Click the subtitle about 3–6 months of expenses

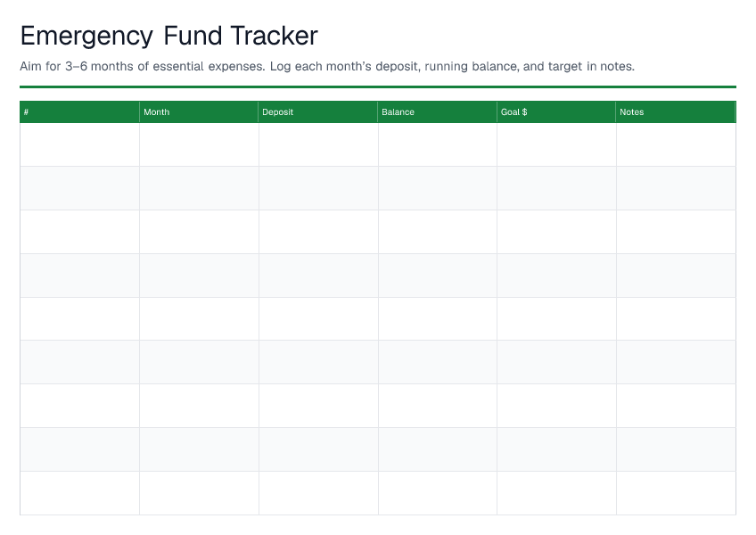click(x=327, y=67)
